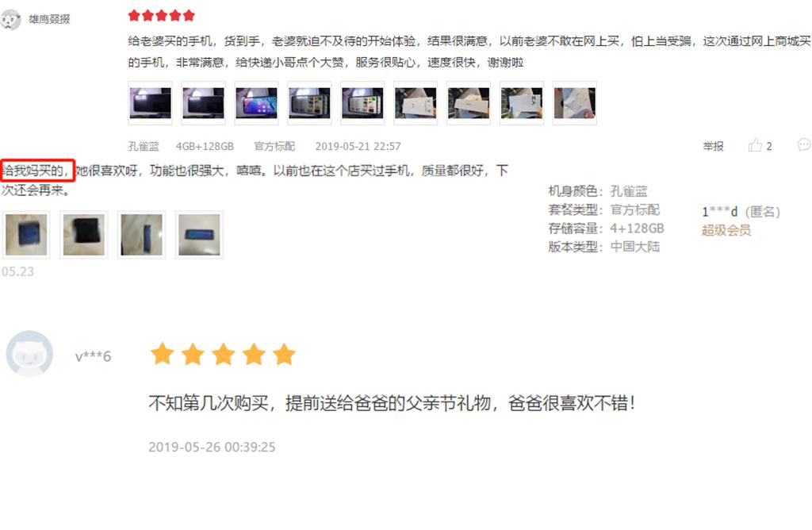Click the 超级会员 super member link

726,230
